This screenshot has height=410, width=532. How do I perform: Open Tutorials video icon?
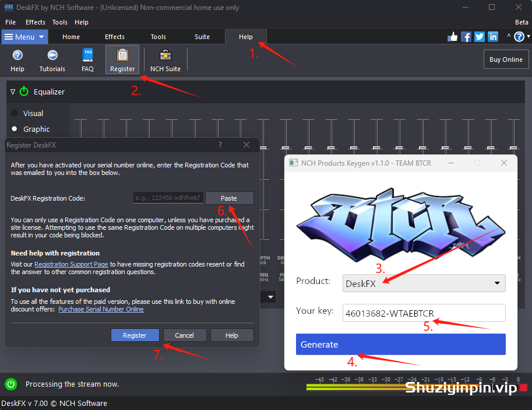[52, 60]
